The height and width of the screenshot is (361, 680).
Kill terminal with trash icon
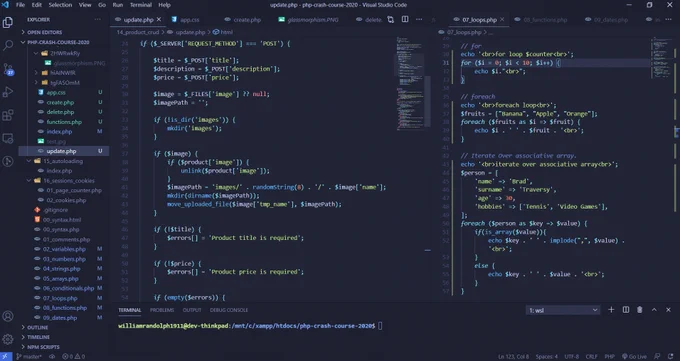click(640, 310)
